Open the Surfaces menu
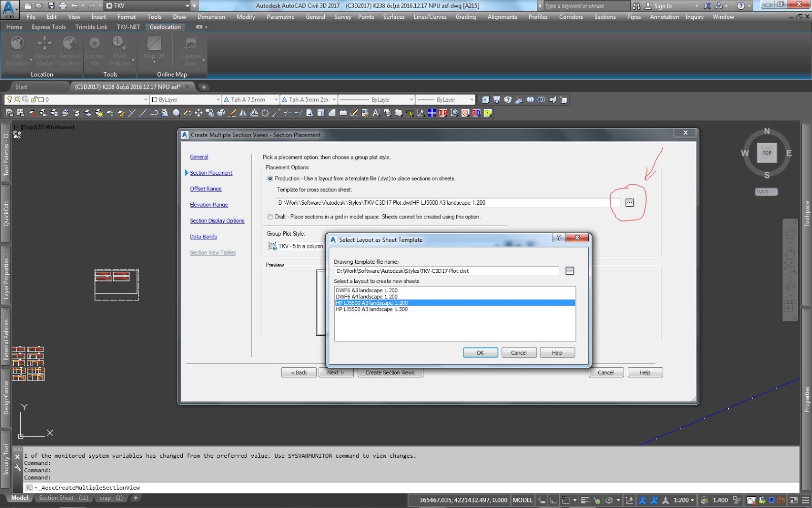This screenshot has height=508, width=812. point(394,17)
